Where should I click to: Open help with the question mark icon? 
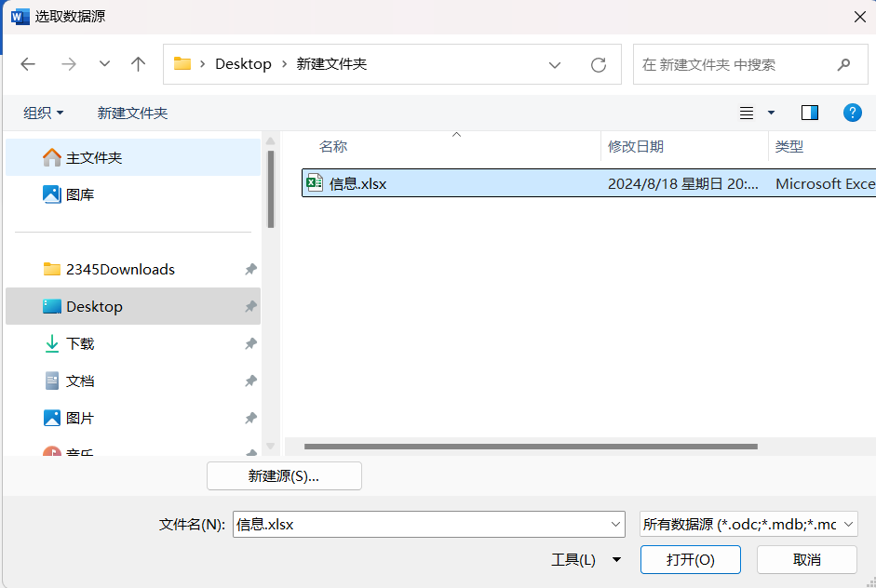(x=852, y=113)
